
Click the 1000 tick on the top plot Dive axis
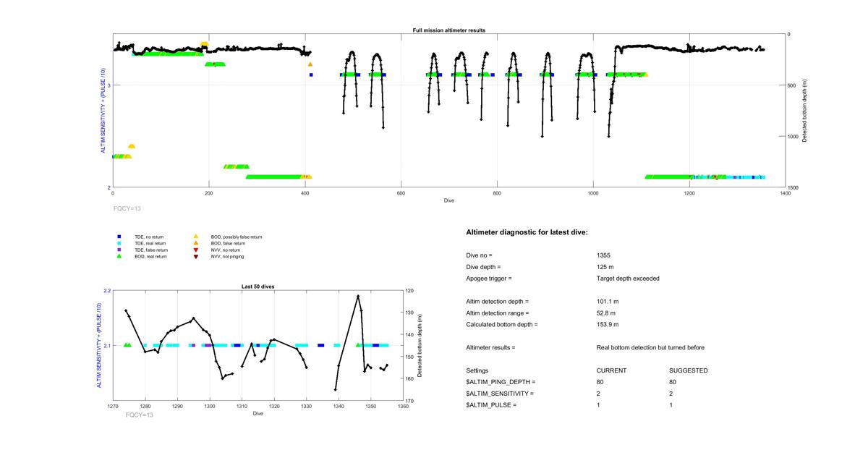coord(593,194)
